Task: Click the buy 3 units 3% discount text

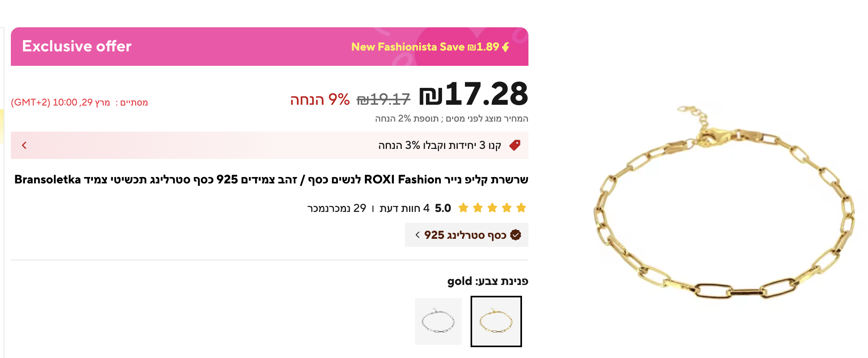Action: [439, 145]
